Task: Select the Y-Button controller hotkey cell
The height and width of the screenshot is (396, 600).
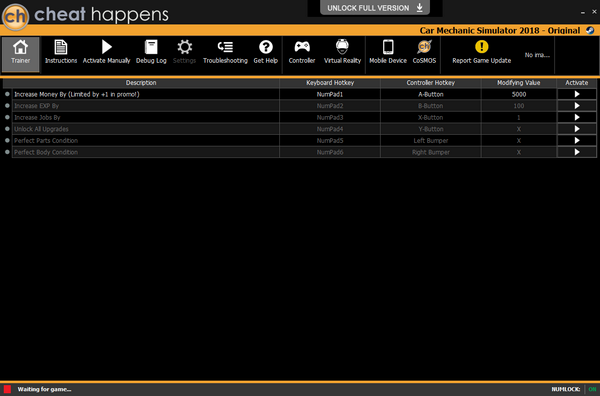Action: (x=430, y=129)
